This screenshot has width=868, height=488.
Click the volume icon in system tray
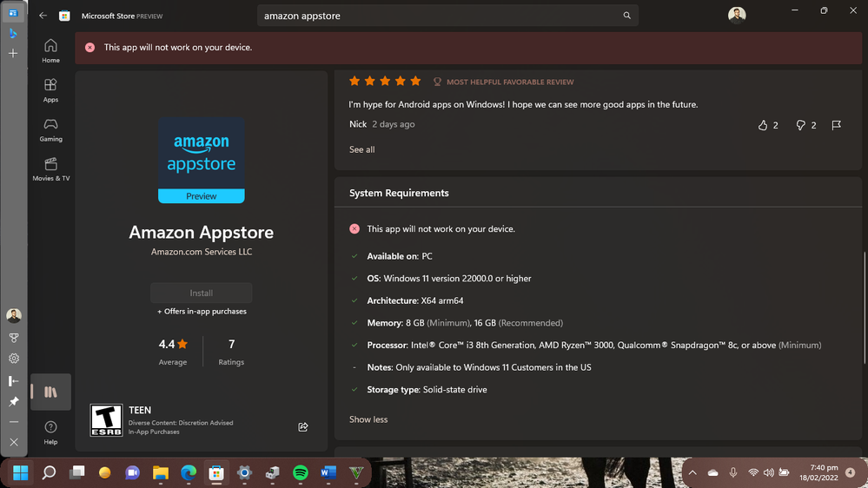pos(768,472)
